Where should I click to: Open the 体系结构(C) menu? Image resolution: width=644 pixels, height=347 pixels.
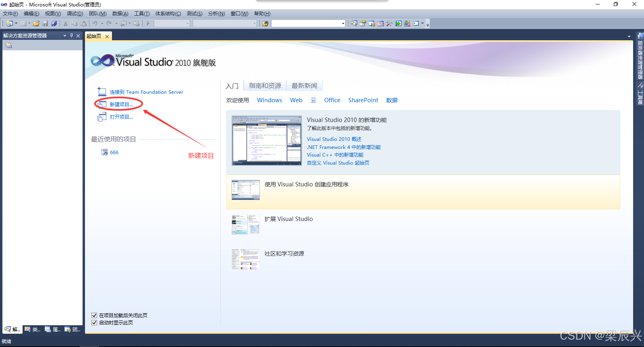[x=168, y=14]
